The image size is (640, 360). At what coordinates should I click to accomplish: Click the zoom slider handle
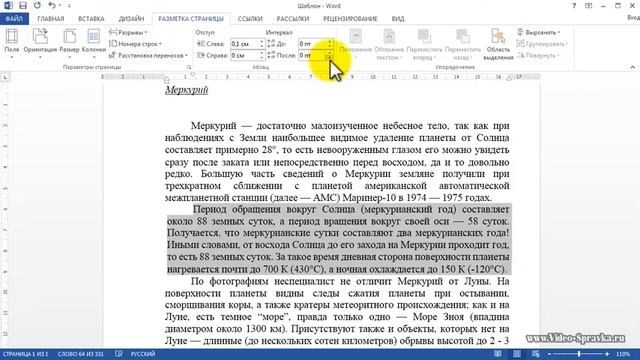coord(579,354)
